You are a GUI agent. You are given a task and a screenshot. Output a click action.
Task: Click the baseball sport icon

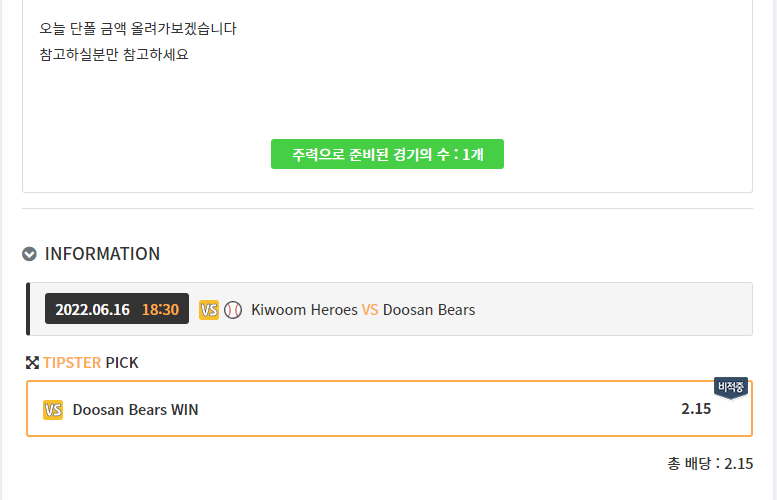pyautogui.click(x=233, y=310)
